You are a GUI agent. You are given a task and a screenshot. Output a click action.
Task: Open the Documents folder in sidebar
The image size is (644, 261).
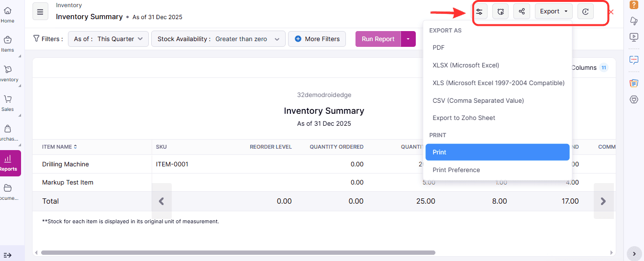tap(8, 191)
